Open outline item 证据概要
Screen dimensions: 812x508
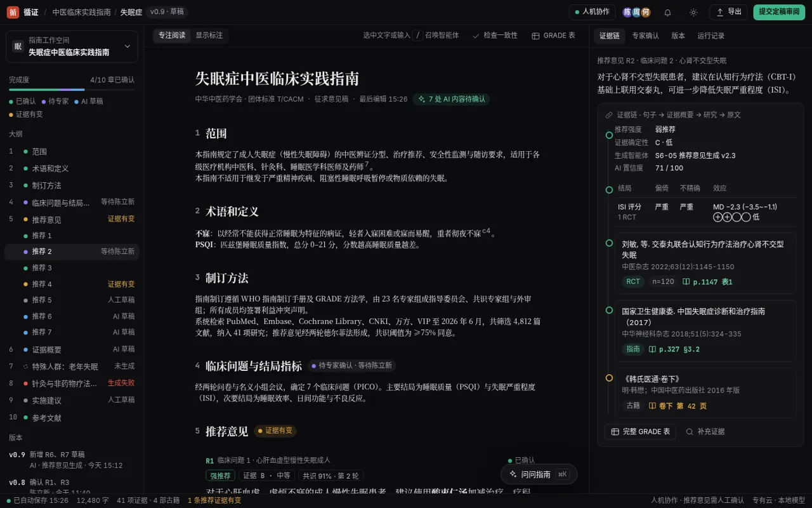[x=72, y=349]
